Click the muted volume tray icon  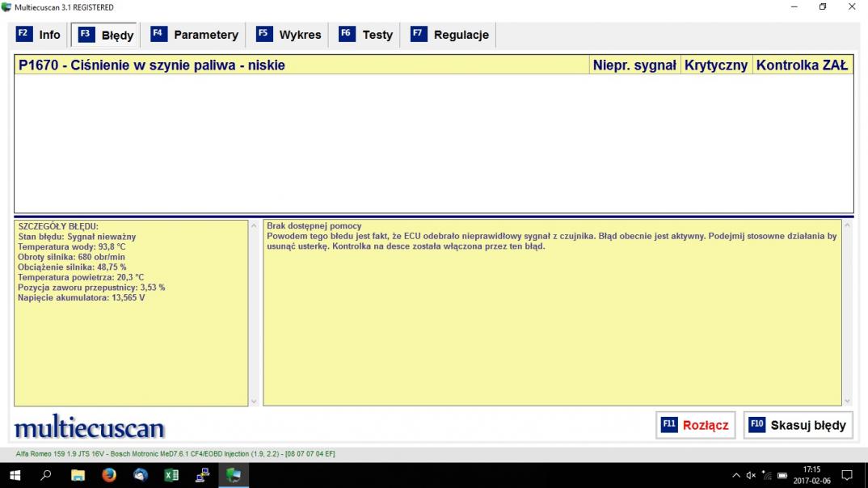751,475
